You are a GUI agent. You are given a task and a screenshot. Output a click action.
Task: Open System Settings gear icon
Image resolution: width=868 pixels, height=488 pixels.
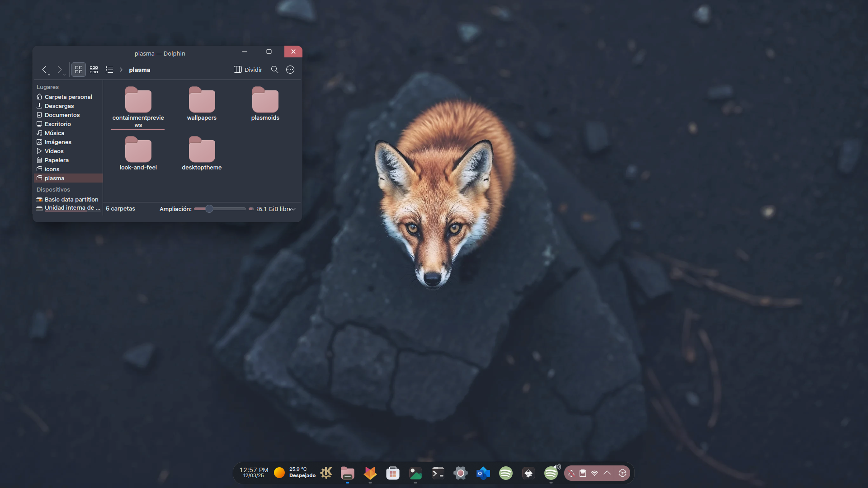[461, 473]
